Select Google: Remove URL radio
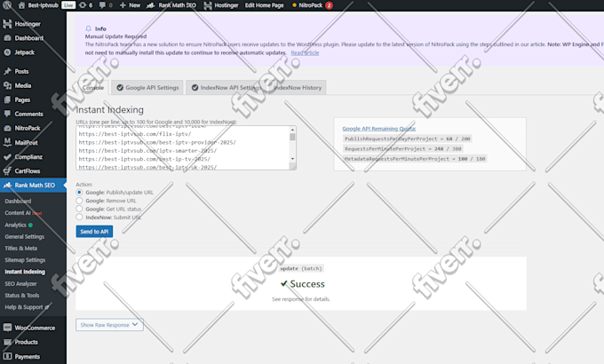 point(79,201)
